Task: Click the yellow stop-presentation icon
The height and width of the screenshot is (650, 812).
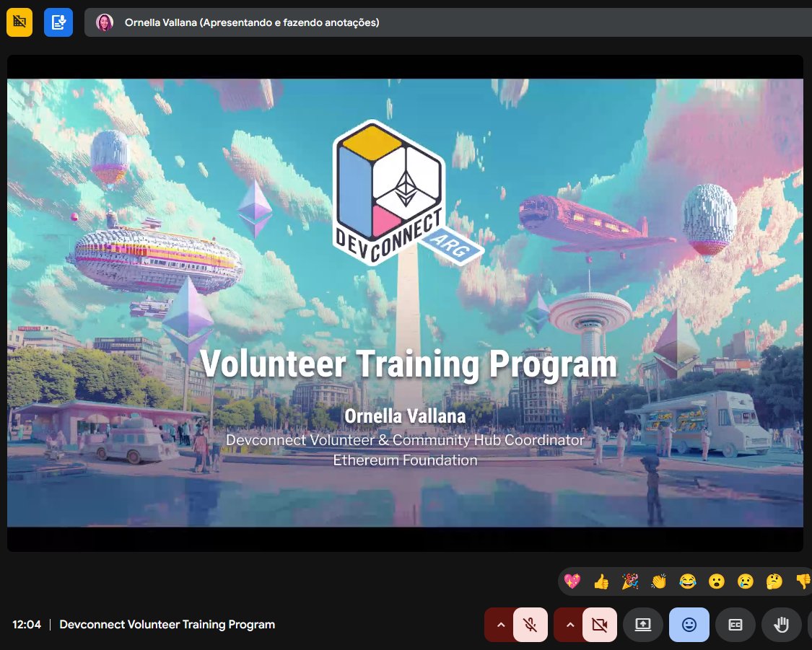Action: click(x=19, y=22)
